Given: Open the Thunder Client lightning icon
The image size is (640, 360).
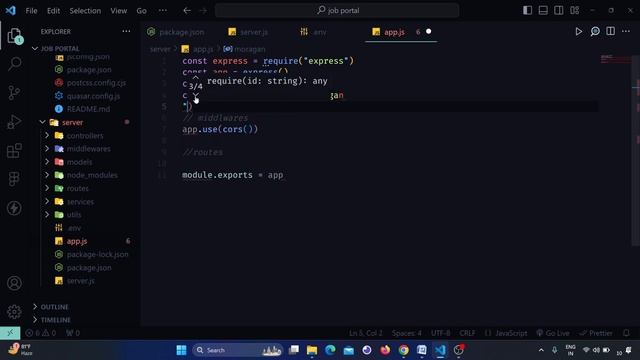Looking at the screenshot, I should coord(14,208).
